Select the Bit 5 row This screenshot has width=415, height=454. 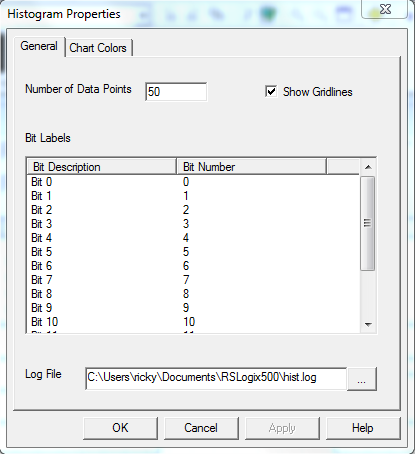193,252
